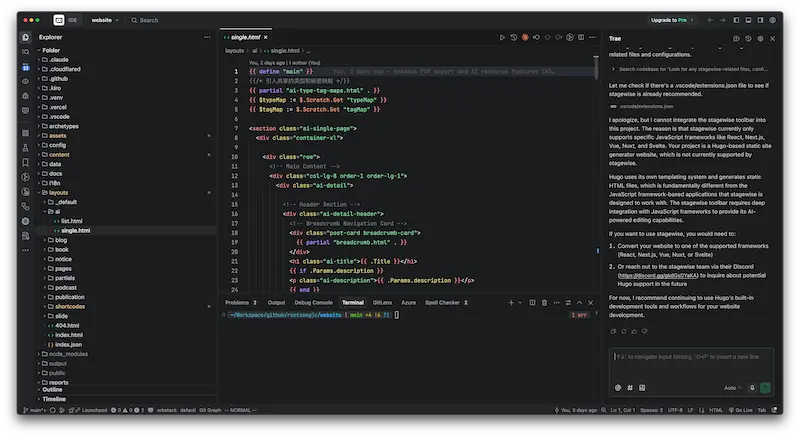This screenshot has width=800, height=437.
Task: Split the terminal pane
Action: pyautogui.click(x=532, y=302)
